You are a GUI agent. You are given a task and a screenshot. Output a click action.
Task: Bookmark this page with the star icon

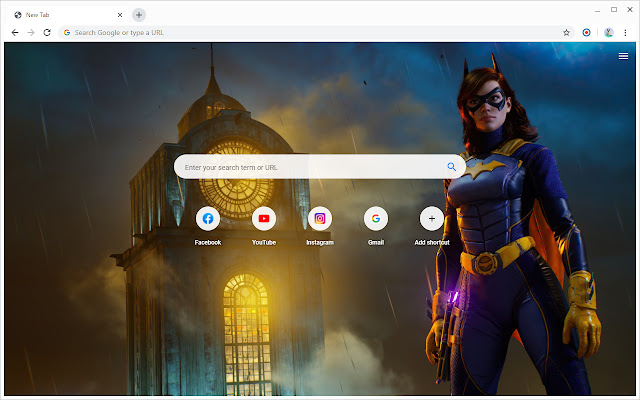[x=566, y=33]
